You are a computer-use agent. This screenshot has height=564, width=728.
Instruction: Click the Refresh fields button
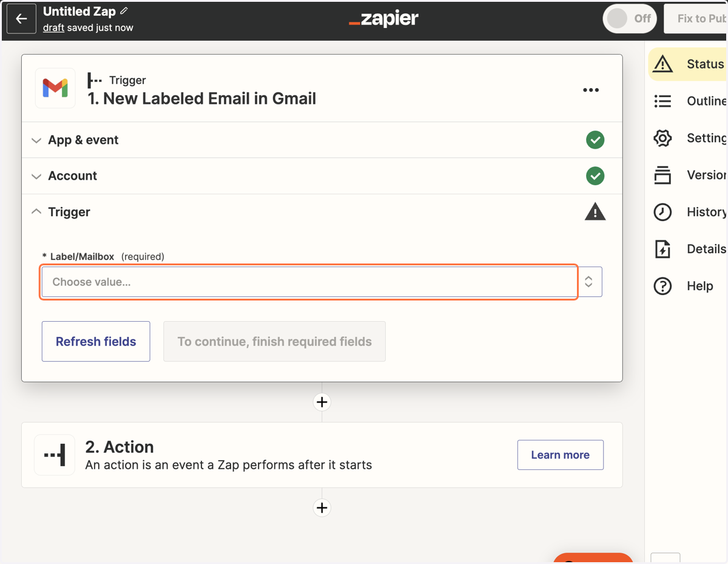point(96,341)
